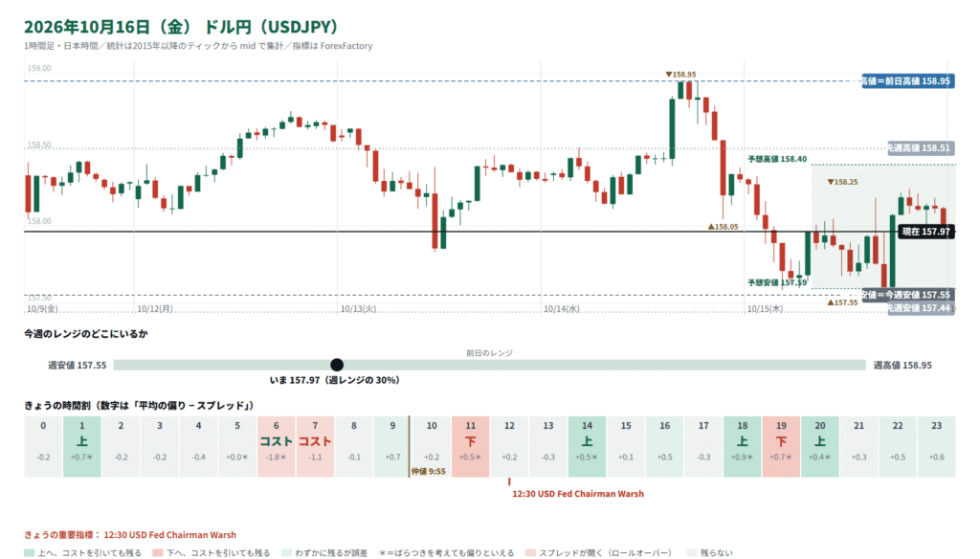Image resolution: width=980 pixels, height=559 pixels.
Task: Select the hour 14 cell marked 上
Action: point(587,446)
